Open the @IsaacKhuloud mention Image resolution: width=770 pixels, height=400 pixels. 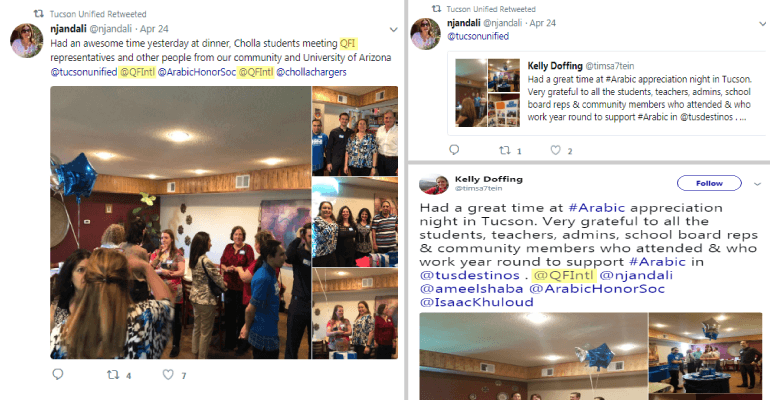(476, 302)
